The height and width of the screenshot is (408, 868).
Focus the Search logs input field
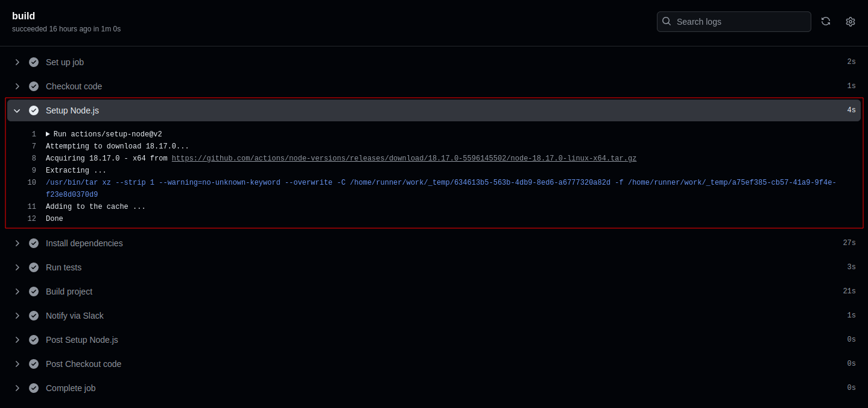coord(733,22)
